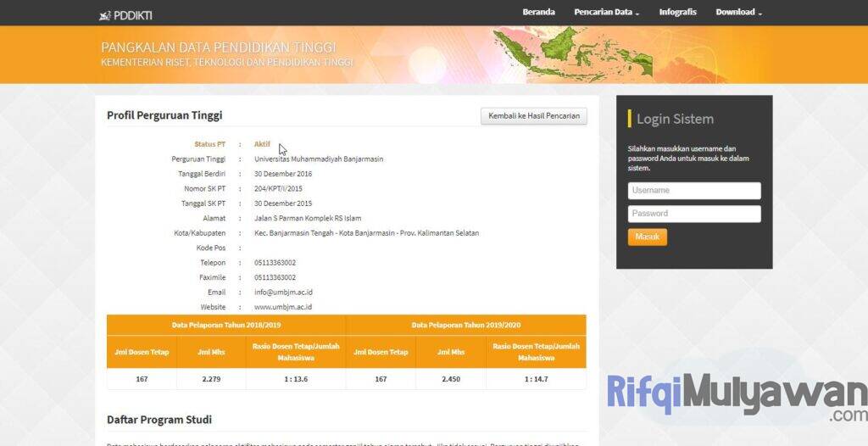Focus the Username input field
Viewport: 868px width, 446px height.
694,191
